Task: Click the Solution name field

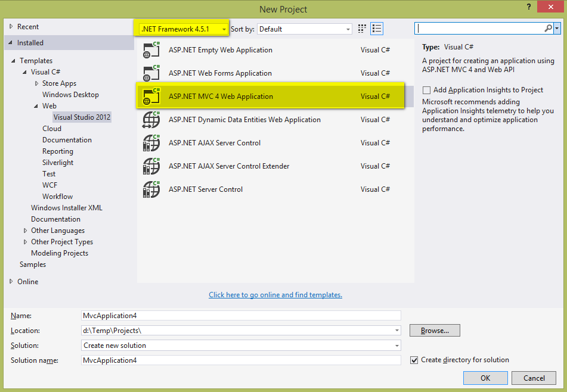Action: pos(241,360)
